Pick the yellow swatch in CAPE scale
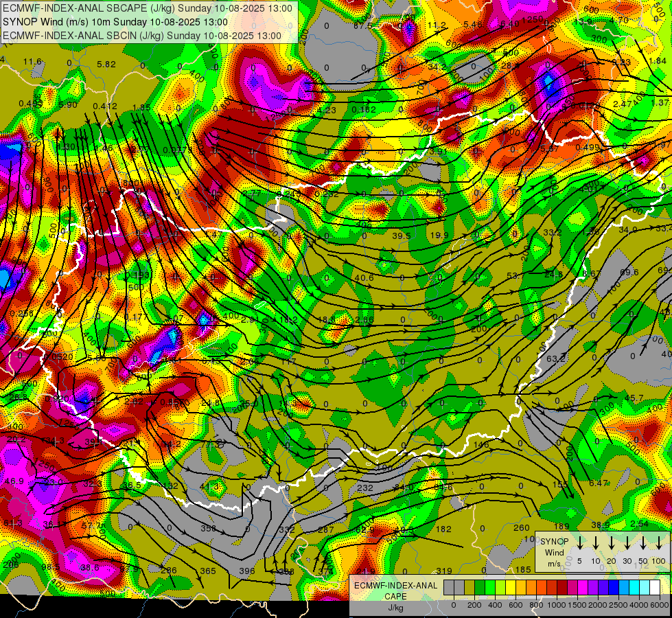The height and width of the screenshot is (618, 672). pyautogui.click(x=511, y=587)
